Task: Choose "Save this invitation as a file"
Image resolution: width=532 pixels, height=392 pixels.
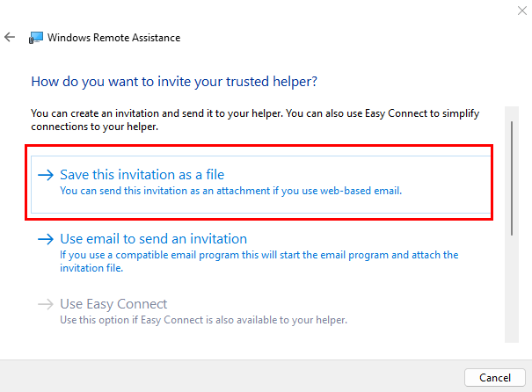Action: 148,175
